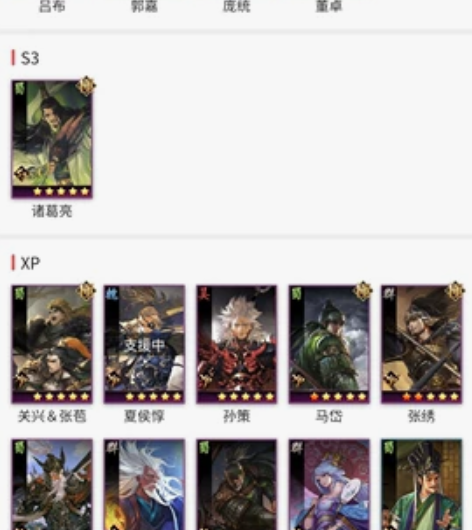
Task: Click the blue faction icon on 夏侯惇 card
Action: (x=111, y=294)
